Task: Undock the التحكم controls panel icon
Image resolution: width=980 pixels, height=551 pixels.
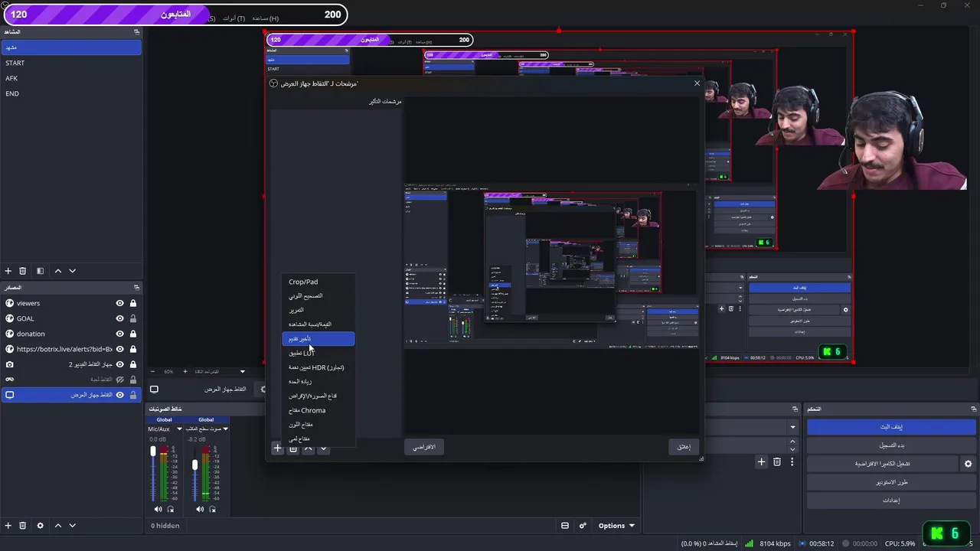Action: tap(974, 409)
